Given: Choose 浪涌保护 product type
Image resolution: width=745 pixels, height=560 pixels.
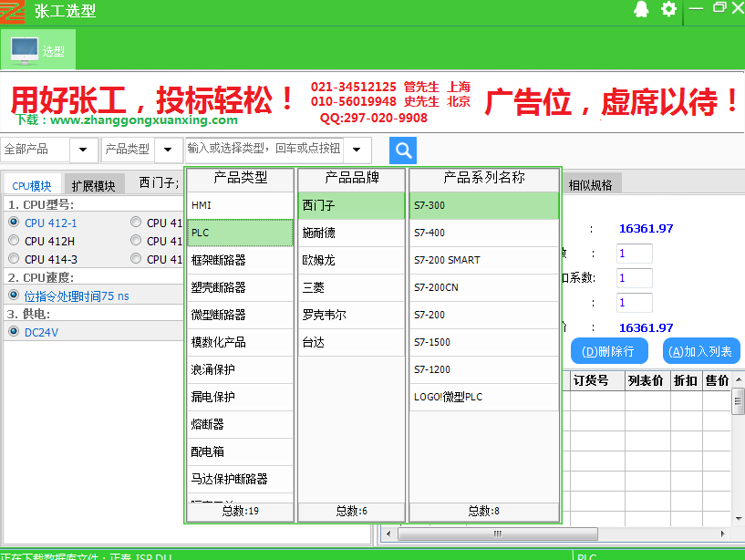Looking at the screenshot, I should tap(241, 369).
